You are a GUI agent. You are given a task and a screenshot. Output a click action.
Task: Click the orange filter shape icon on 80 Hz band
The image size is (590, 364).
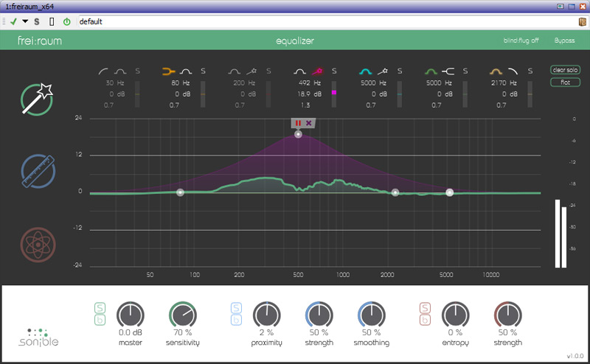[x=167, y=71]
